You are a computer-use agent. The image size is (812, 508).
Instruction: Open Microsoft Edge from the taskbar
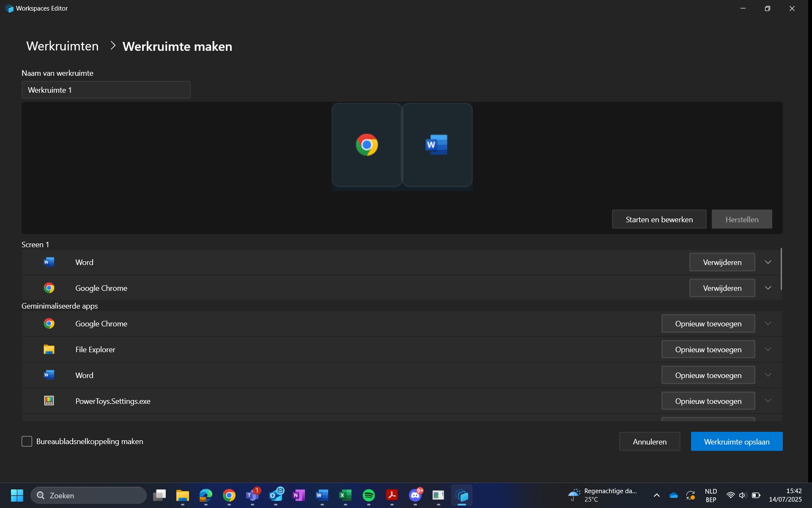pos(206,495)
